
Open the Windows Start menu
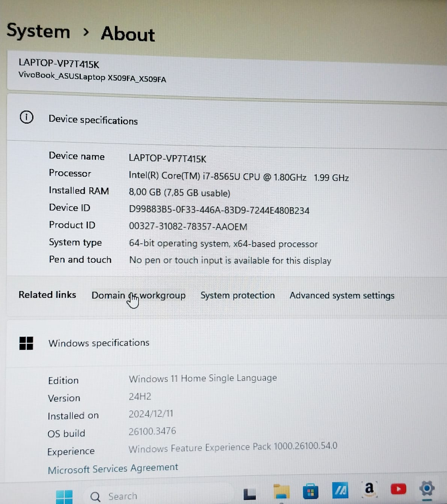point(64,496)
